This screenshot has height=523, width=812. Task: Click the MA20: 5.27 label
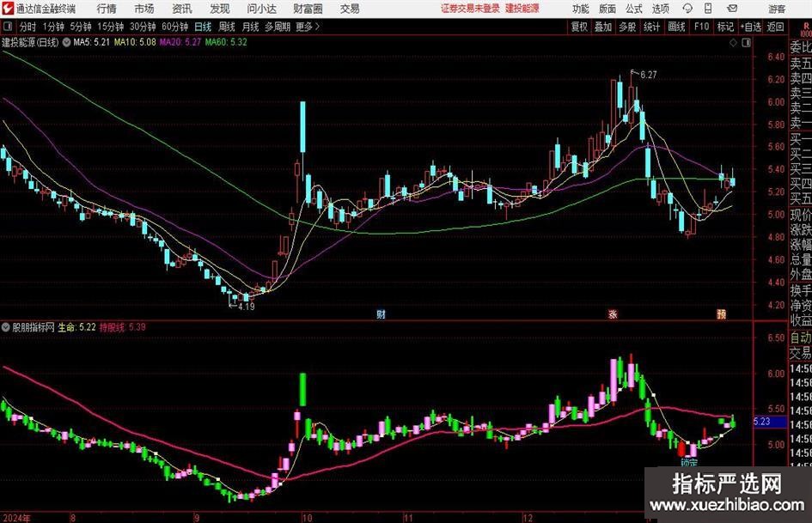[180, 42]
